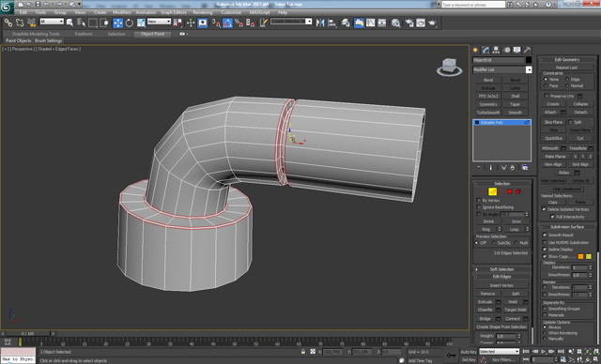
Task: Click the Select and Rotate tool
Action: pos(130,23)
